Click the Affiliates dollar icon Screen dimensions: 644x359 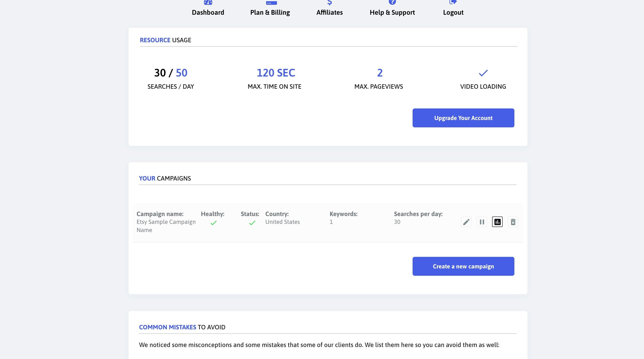[329, 3]
